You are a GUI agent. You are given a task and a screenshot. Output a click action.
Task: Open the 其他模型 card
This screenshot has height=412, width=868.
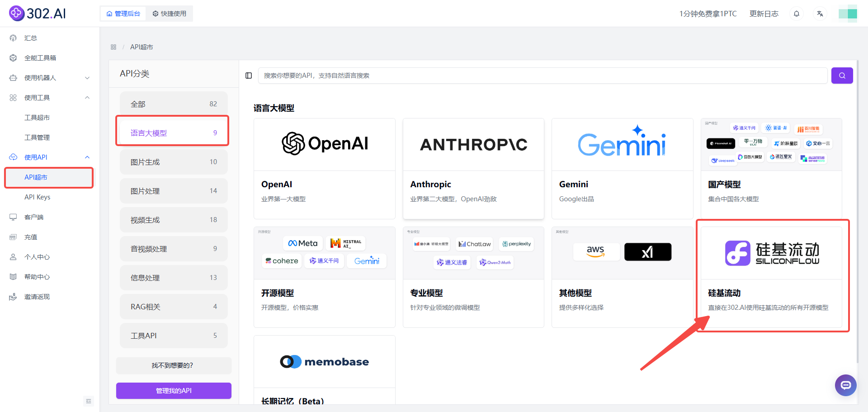click(x=622, y=277)
